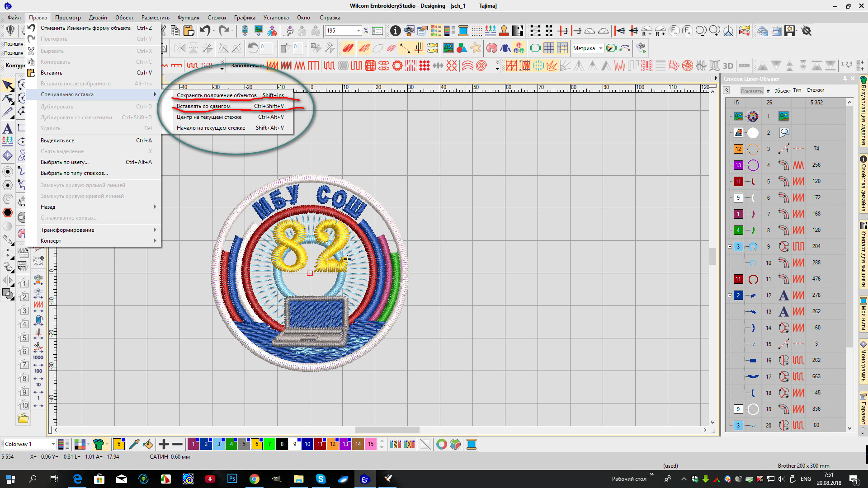Screen dimensions: 868x488
Task: Select the Lettering tool in left toolbox
Action: [8, 129]
